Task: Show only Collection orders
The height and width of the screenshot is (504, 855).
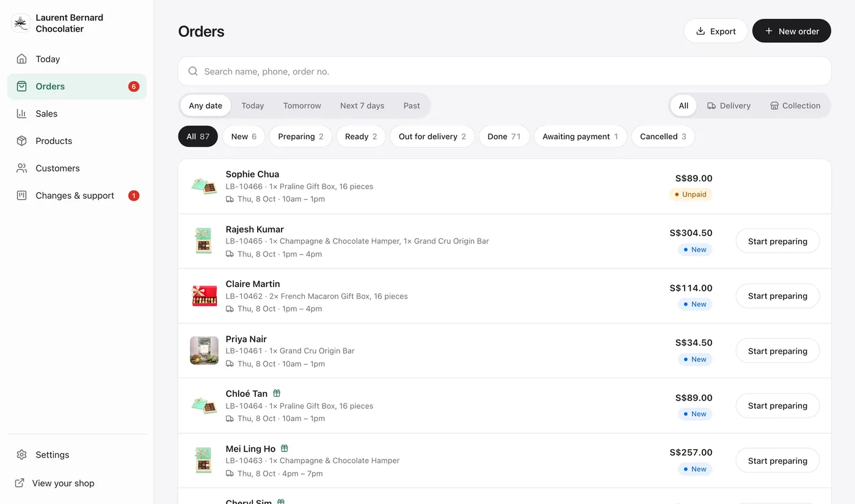Action: [795, 106]
